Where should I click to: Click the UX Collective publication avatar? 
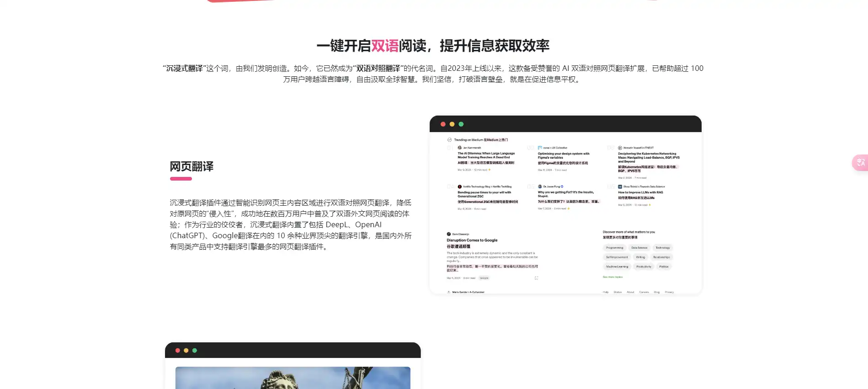[x=540, y=148]
